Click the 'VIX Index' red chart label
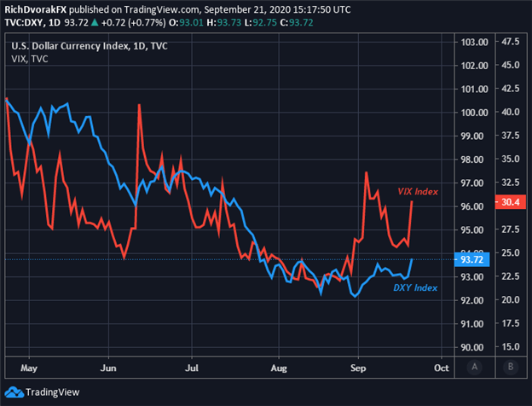This screenshot has width=532, height=406. [418, 192]
